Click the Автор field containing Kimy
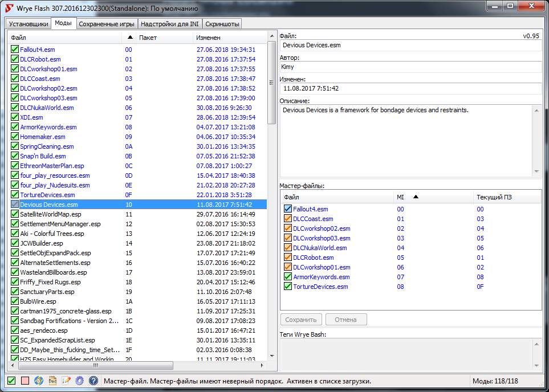 click(410, 67)
